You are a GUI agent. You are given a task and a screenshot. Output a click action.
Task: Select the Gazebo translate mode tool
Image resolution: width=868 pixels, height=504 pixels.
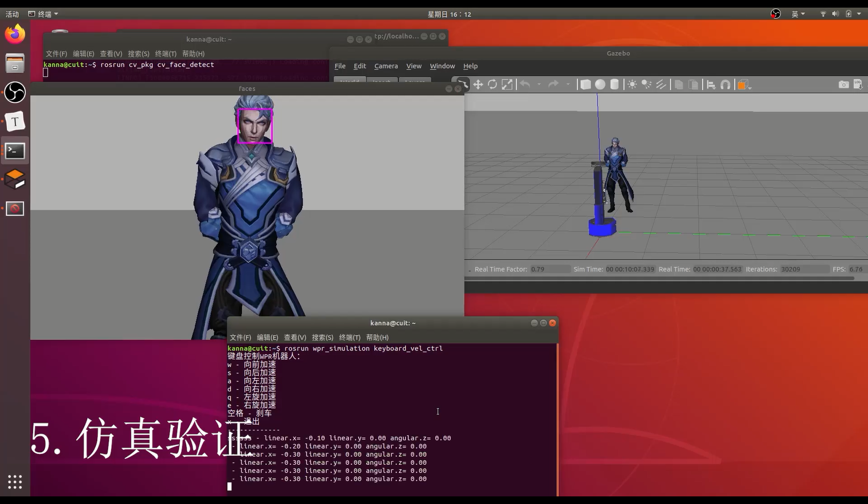(x=478, y=84)
